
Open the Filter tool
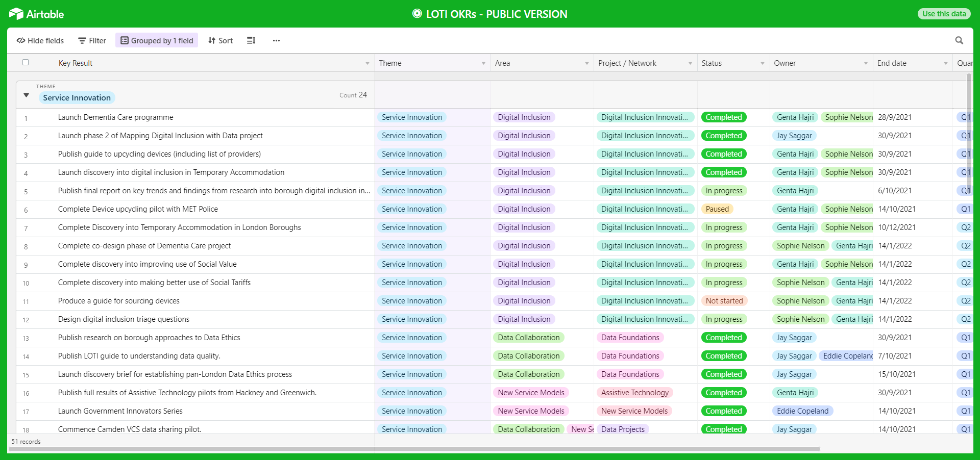pyautogui.click(x=92, y=40)
